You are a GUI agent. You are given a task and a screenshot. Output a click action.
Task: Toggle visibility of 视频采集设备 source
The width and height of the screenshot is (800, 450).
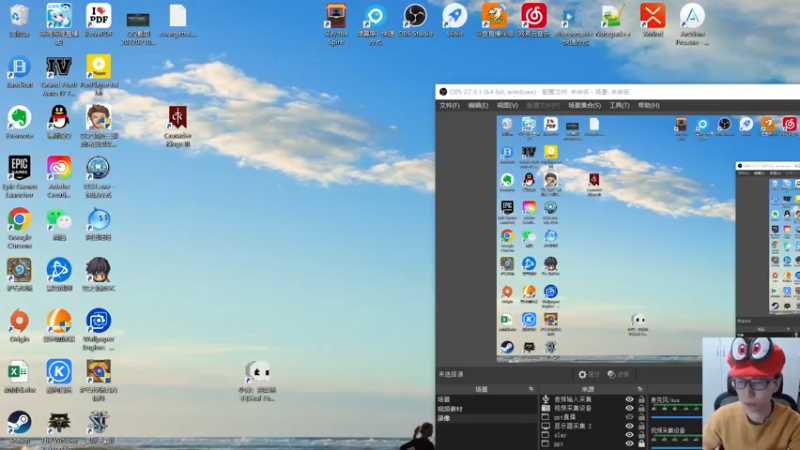click(x=629, y=408)
